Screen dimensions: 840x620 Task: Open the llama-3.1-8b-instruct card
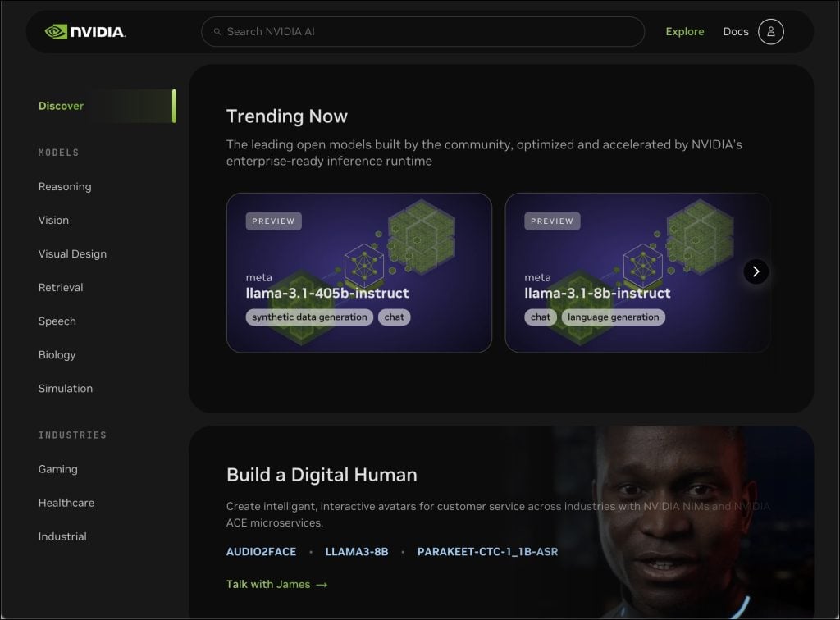coord(637,272)
